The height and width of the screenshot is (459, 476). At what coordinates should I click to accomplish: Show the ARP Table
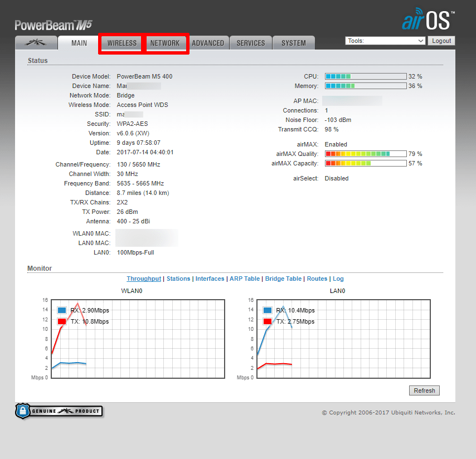point(245,279)
